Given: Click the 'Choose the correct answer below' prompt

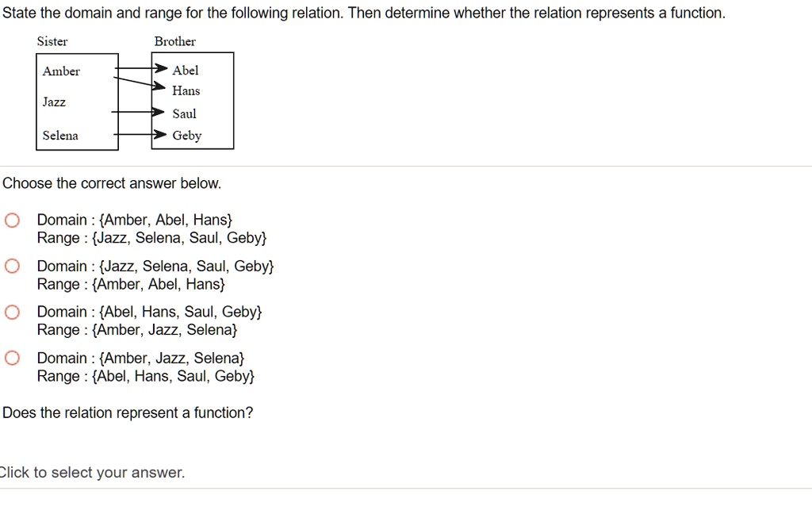Looking at the screenshot, I should point(111,183).
